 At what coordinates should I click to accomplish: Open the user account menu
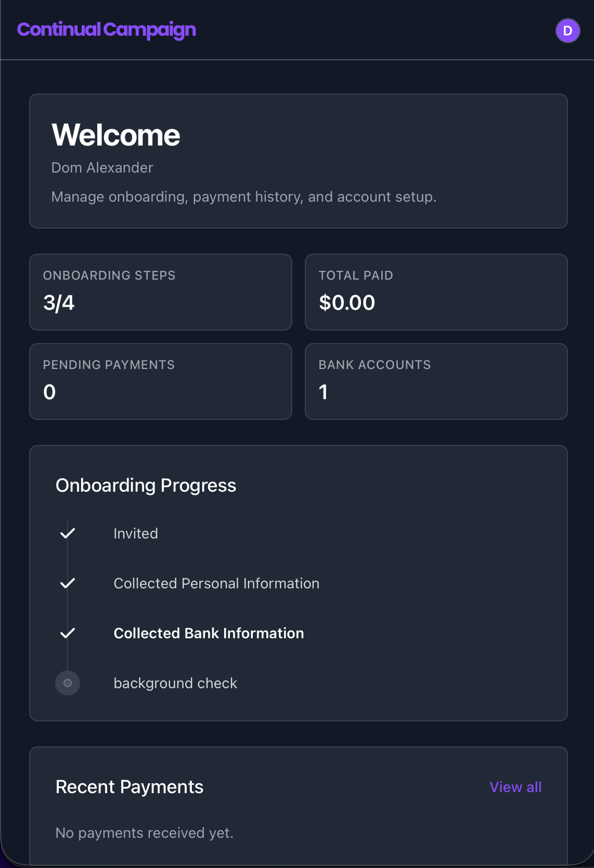click(x=567, y=31)
